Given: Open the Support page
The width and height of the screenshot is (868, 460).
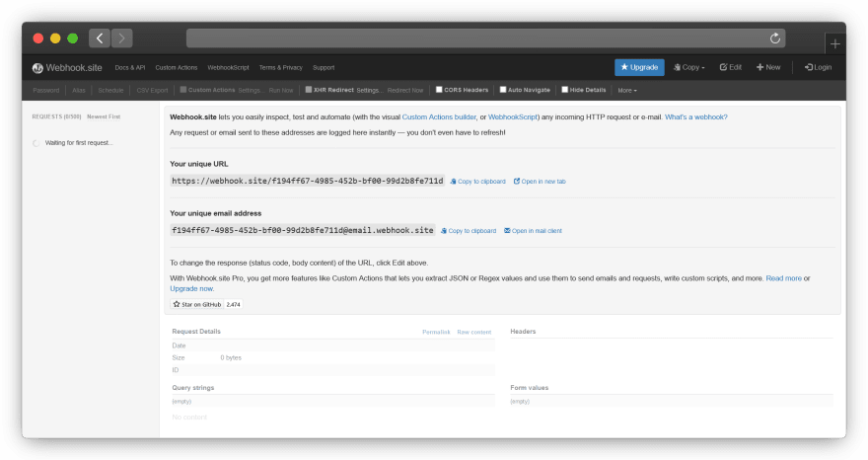Looking at the screenshot, I should click(x=324, y=67).
